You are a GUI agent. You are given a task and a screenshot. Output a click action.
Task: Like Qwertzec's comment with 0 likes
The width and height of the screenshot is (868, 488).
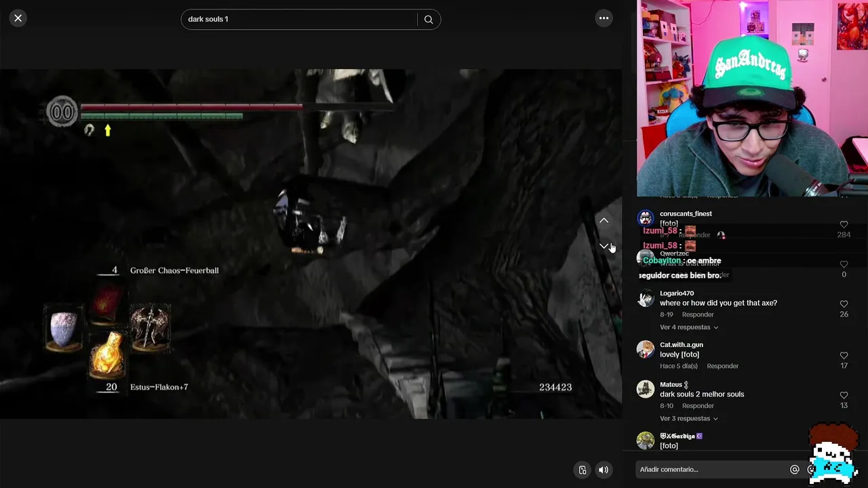[844, 264]
